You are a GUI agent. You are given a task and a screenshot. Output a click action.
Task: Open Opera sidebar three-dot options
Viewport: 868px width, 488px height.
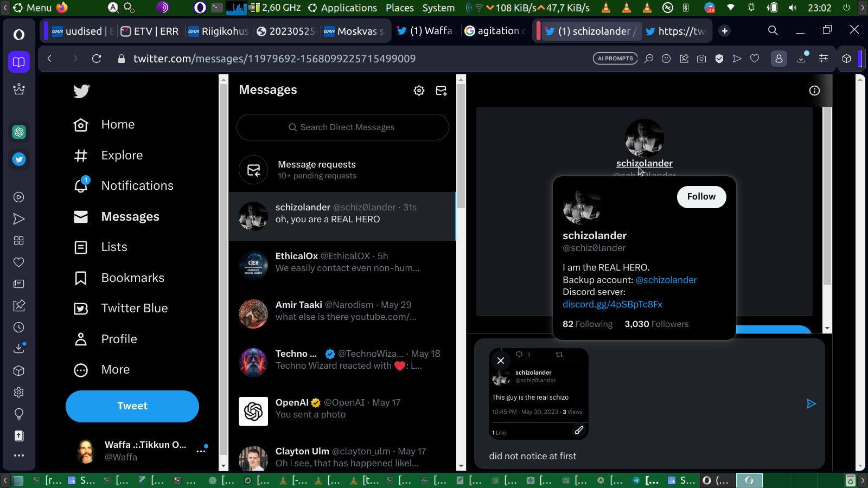click(19, 455)
